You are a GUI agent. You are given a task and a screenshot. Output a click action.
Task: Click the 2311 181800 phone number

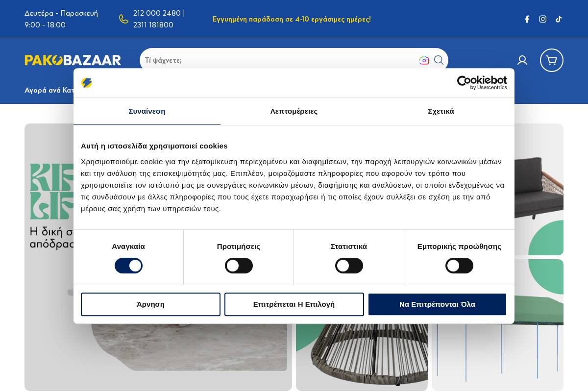click(x=153, y=25)
